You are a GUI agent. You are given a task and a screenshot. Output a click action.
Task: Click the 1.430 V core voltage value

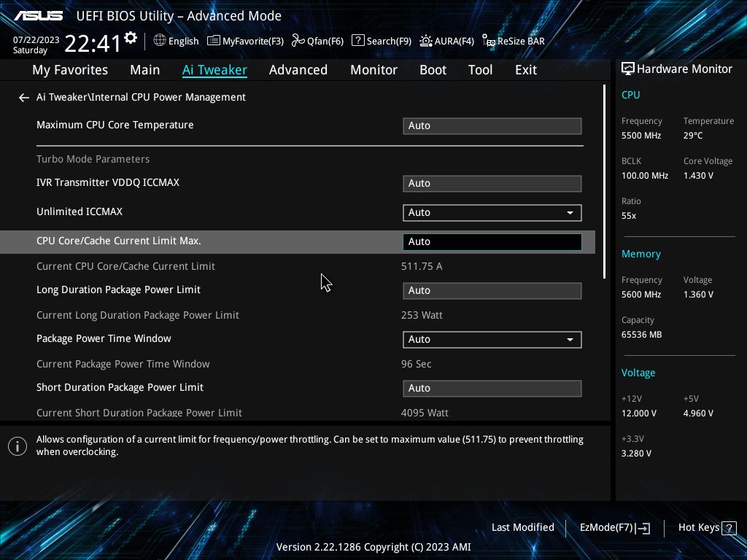pos(698,176)
